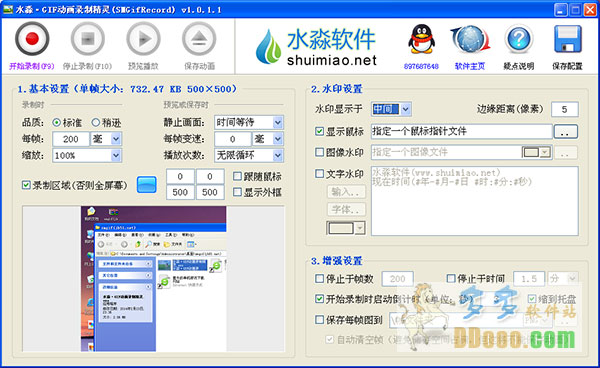
Task: Select the 稍逊 quality radio button
Action: click(x=96, y=122)
